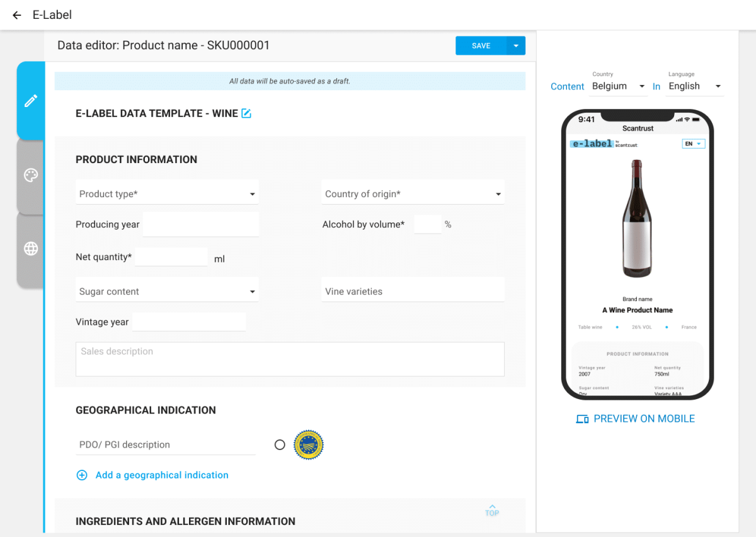Go back using the arrow icon
Screen dimensions: 756x537
[17, 15]
